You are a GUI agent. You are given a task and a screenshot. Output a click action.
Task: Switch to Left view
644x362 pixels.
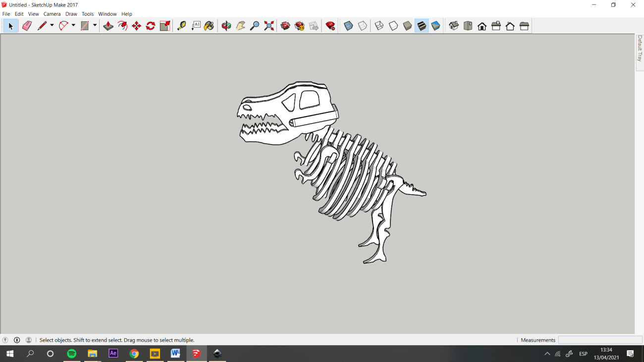pos(524,26)
